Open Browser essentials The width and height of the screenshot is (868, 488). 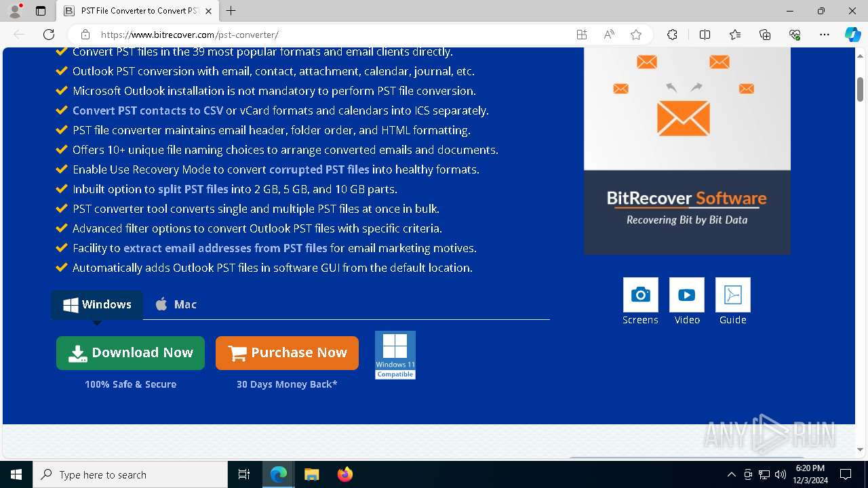(x=795, y=35)
